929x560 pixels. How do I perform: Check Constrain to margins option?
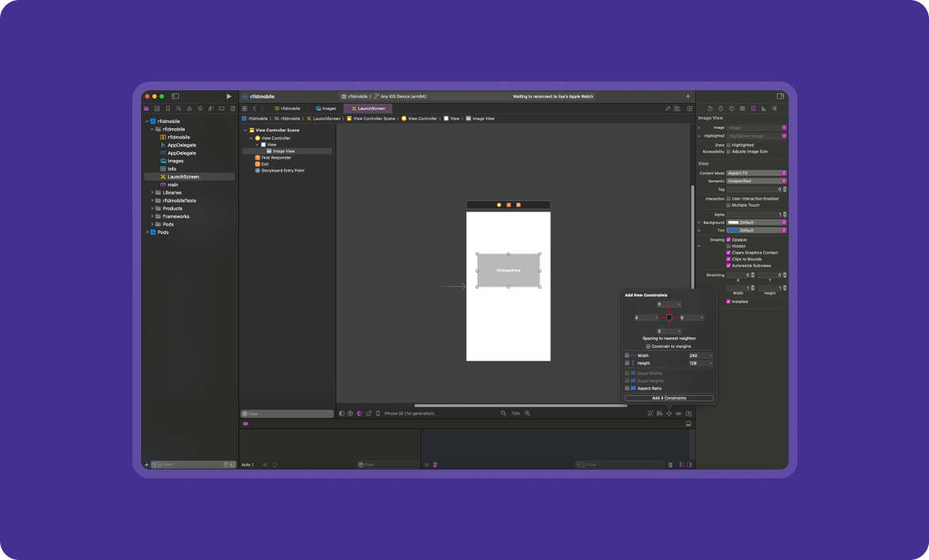pos(648,346)
